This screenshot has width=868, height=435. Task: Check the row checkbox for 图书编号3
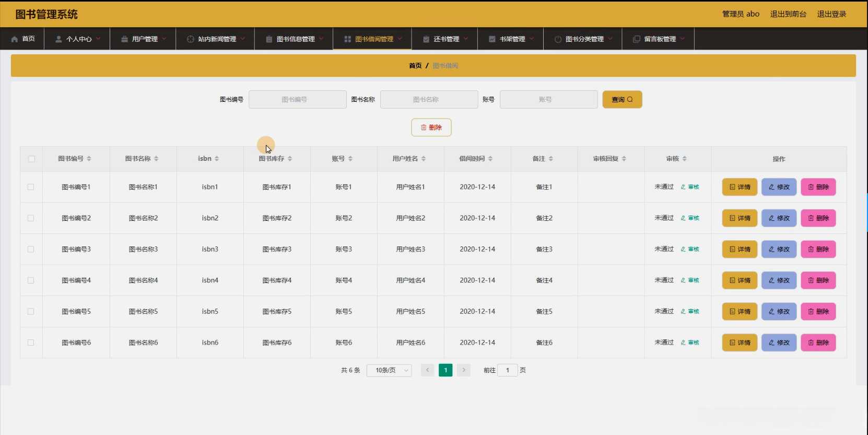coord(31,249)
